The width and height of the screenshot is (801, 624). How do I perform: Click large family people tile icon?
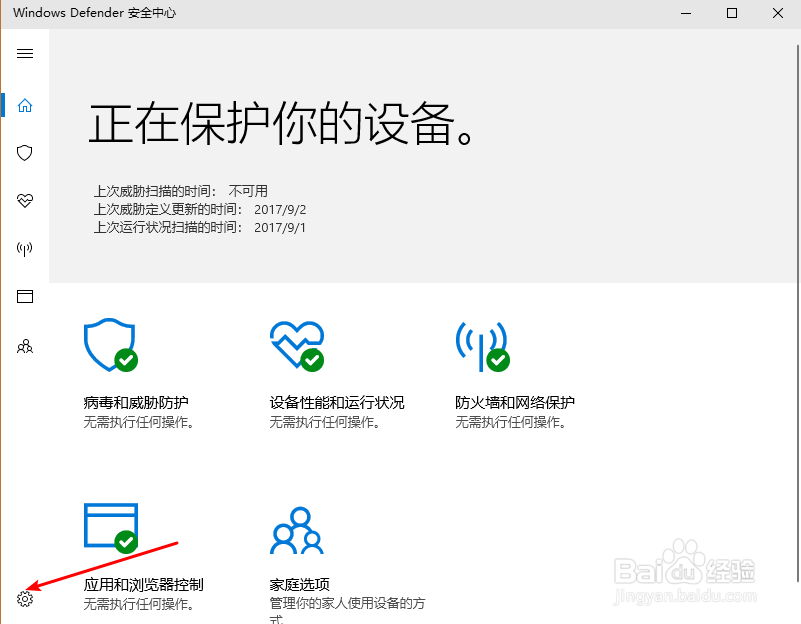coord(297,530)
